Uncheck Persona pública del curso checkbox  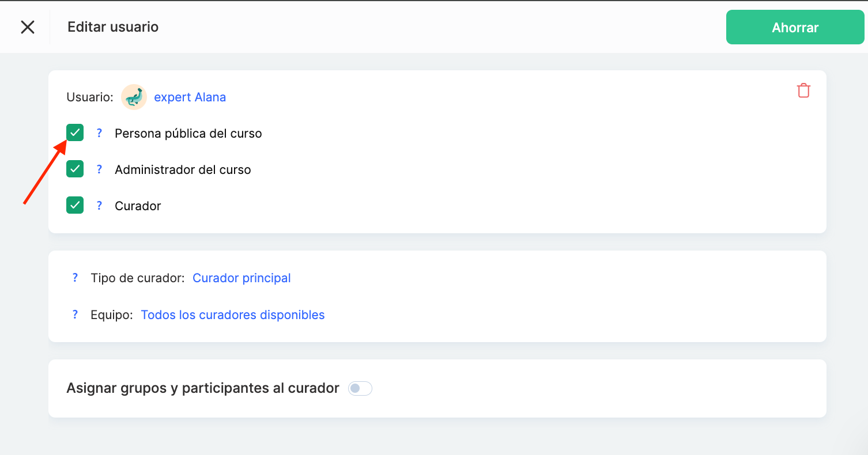pyautogui.click(x=75, y=132)
